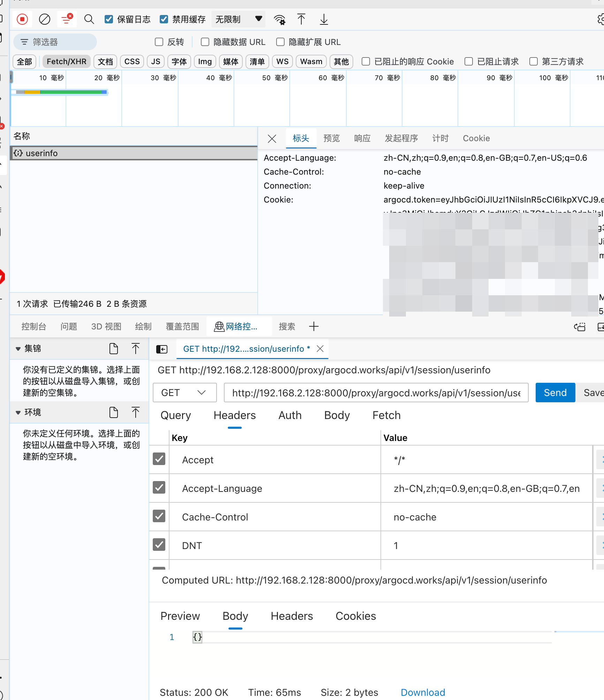Create a new collection file icon

point(114,349)
